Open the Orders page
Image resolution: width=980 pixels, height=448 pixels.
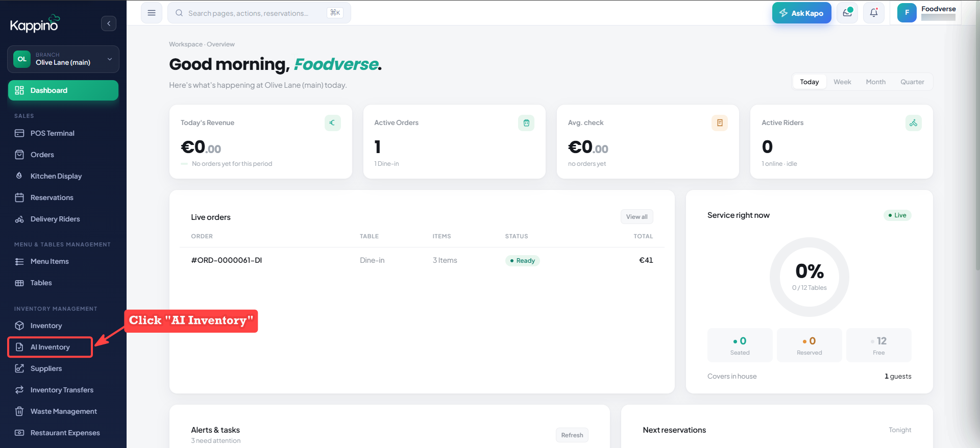63,155
